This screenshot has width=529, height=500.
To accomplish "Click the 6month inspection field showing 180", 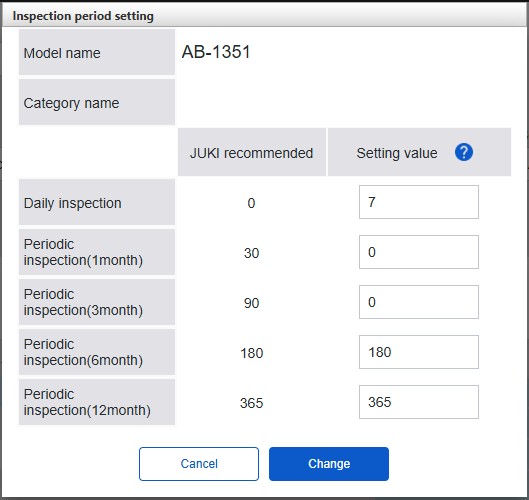I will coord(419,352).
